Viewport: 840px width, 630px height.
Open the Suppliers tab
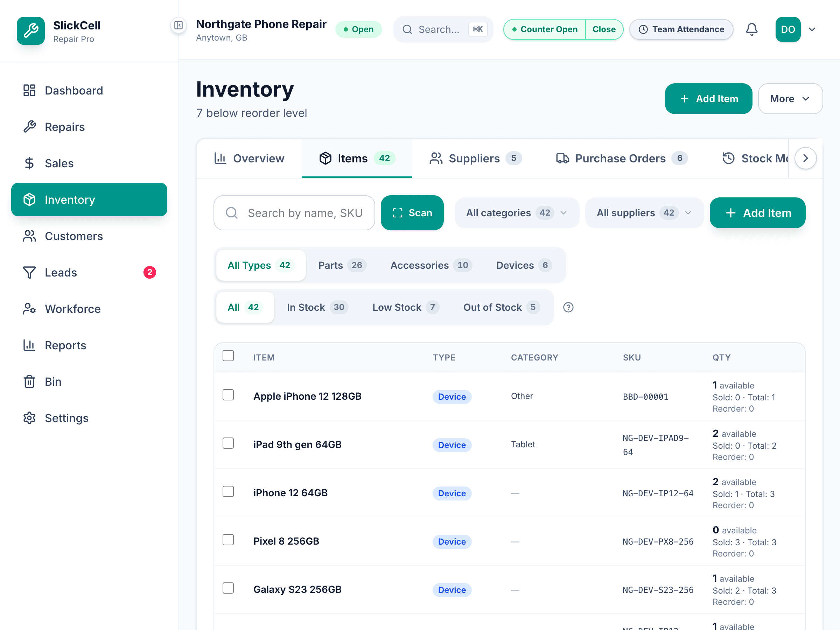coord(475,158)
